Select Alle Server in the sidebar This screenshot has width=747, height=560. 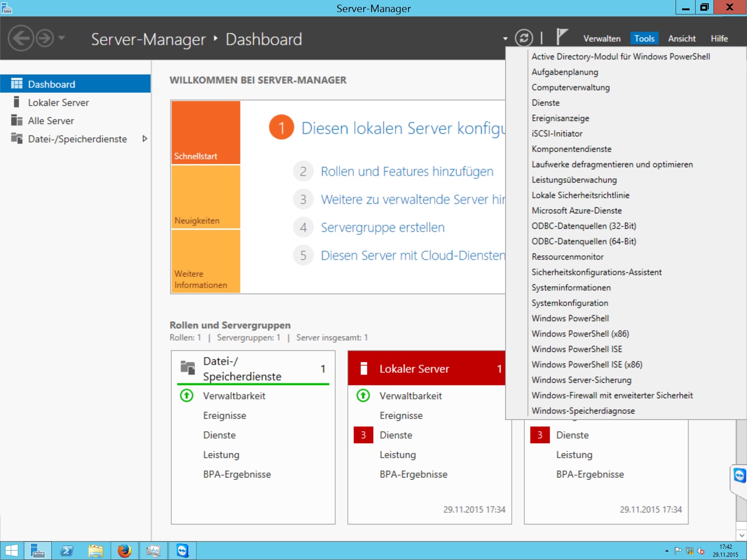click(75, 120)
